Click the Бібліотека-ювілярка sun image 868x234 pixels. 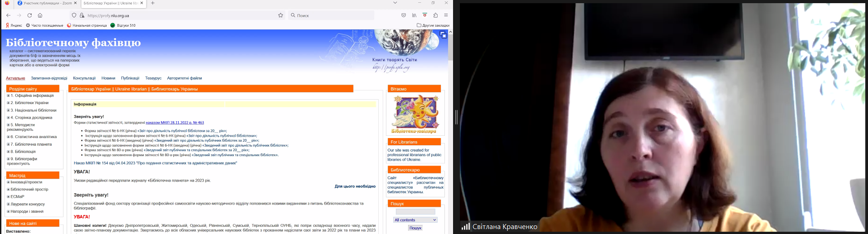click(415, 114)
